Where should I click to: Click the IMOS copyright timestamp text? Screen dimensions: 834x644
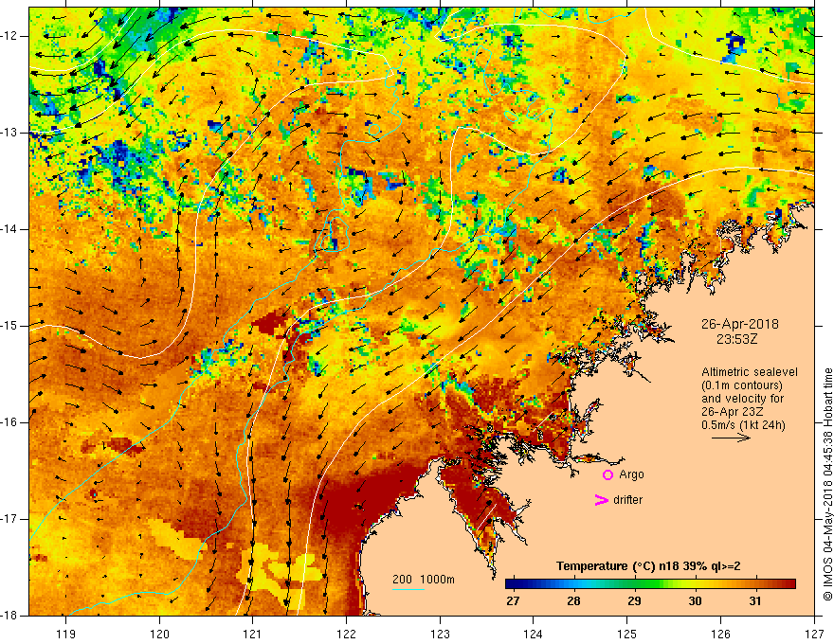coord(827,485)
